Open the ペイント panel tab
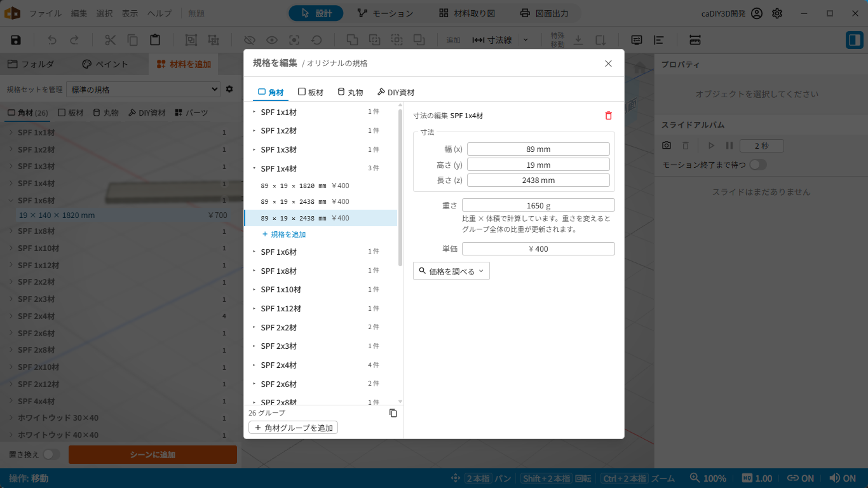 [105, 64]
